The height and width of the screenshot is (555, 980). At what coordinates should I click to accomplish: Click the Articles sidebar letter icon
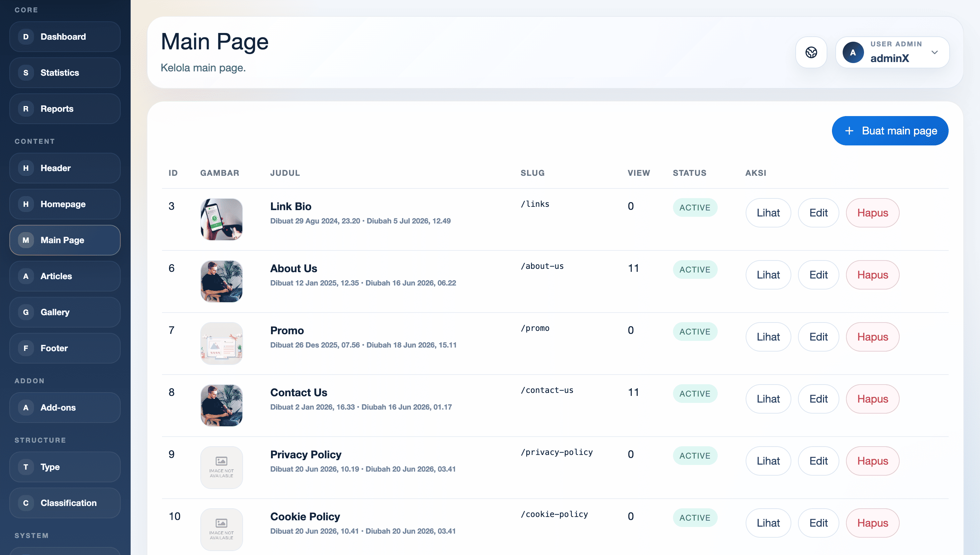tap(26, 276)
